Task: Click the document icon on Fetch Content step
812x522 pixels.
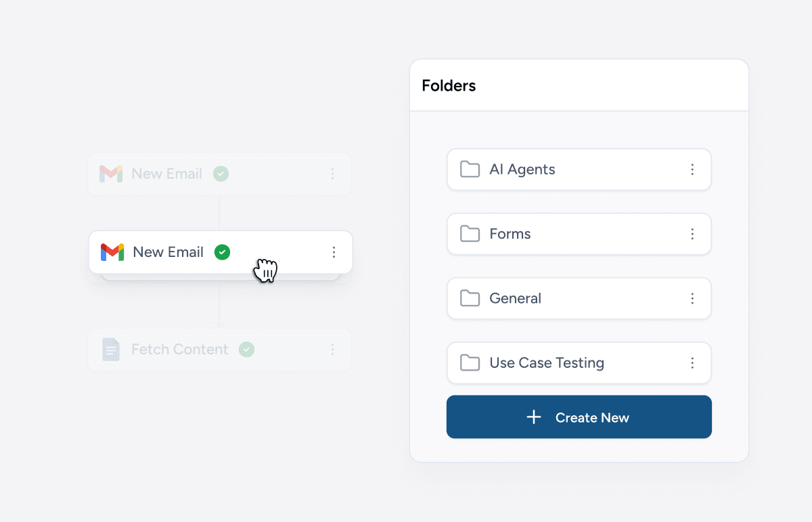Action: tap(111, 350)
